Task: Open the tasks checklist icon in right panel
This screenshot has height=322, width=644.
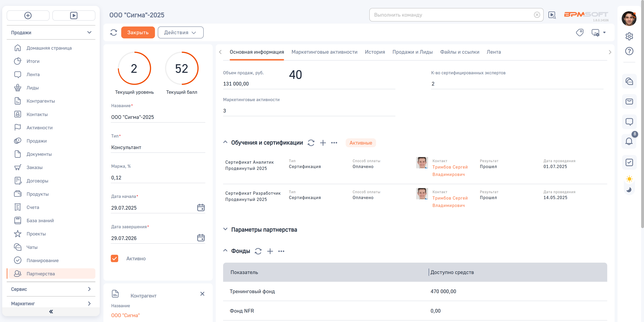Action: click(x=629, y=162)
